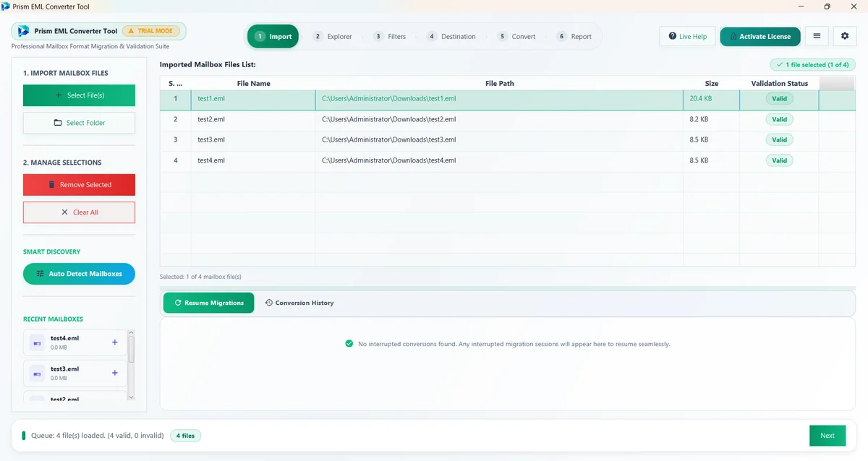Viewport: 868px width, 461px height.
Task: Go to the Convert step
Action: [x=516, y=36]
